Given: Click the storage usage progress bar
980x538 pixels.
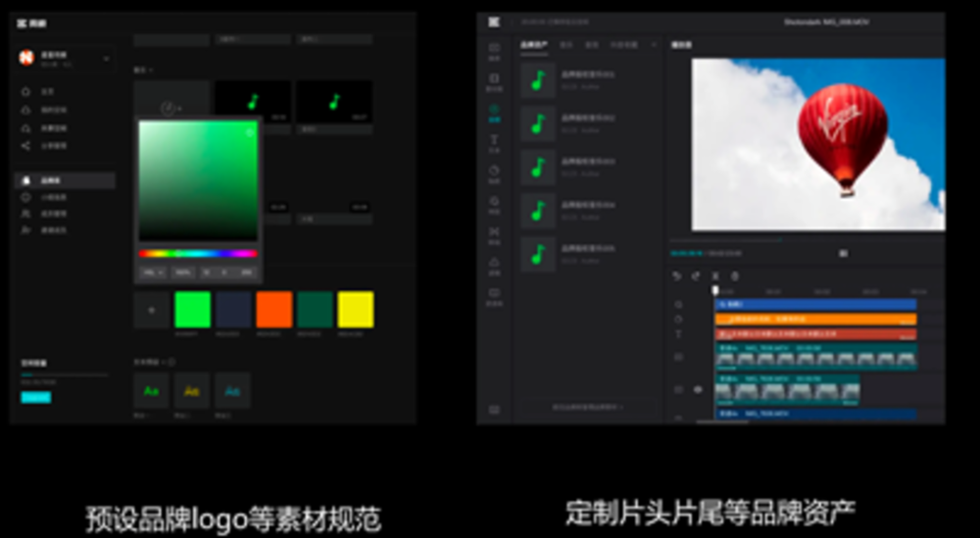Looking at the screenshot, I should tap(65, 375).
